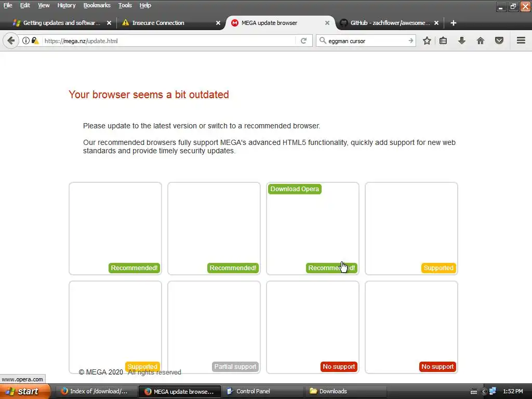Minimize the Firefox window

click(x=501, y=6)
